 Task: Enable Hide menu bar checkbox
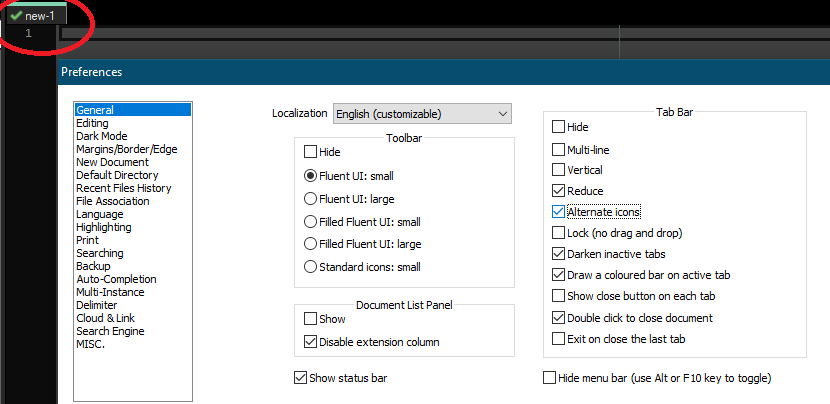[x=549, y=378]
